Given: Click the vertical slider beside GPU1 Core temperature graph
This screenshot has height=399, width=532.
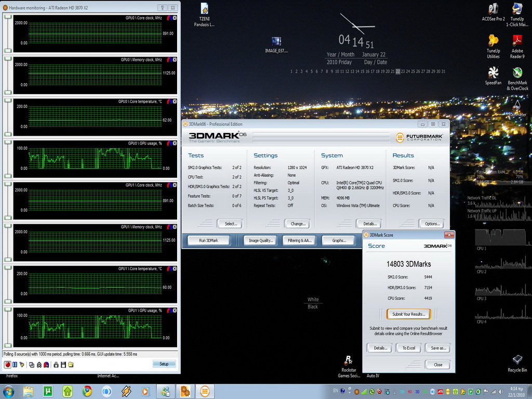Looking at the screenshot, I should click(x=8, y=284).
